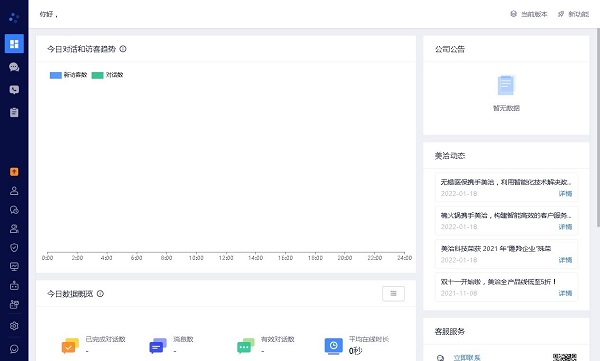Click the orange completed conversations icon
Image resolution: width=600 pixels, height=361 pixels.
tap(70, 346)
